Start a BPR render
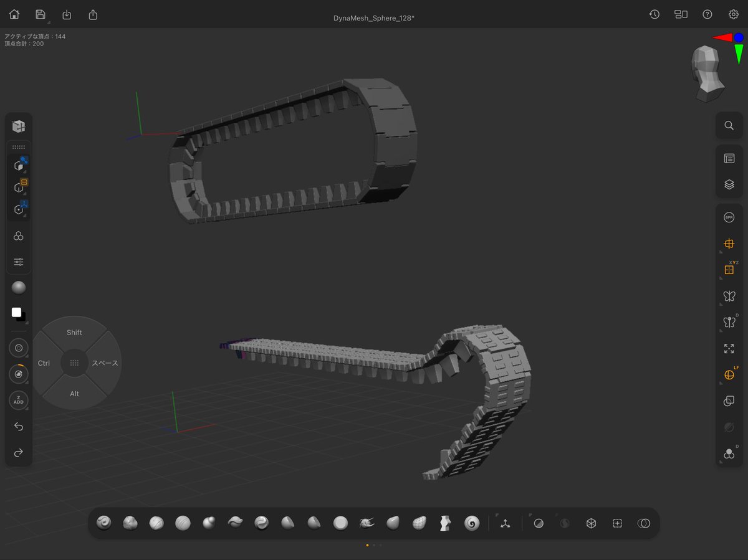Image resolution: width=748 pixels, height=560 pixels. 729,217
